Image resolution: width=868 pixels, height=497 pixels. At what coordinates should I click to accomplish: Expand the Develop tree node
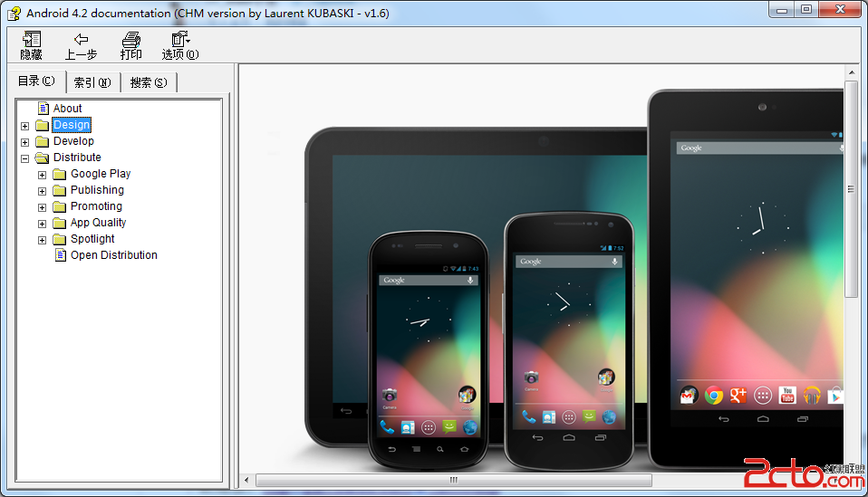pyautogui.click(x=24, y=142)
